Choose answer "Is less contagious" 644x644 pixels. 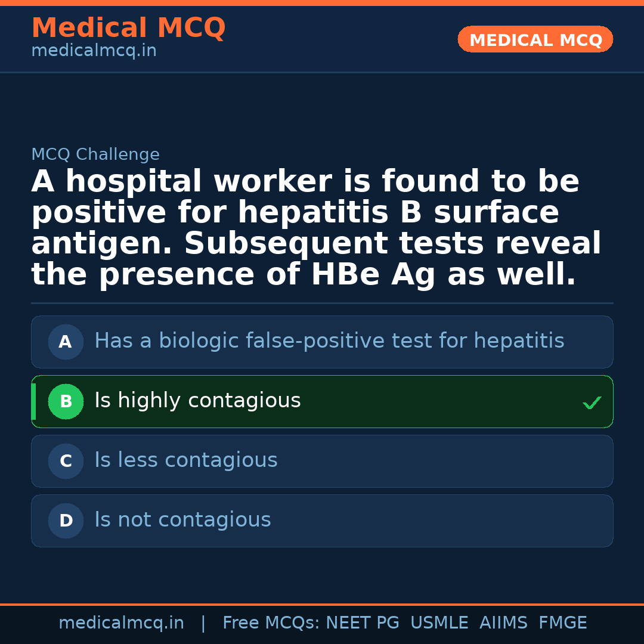coord(186,461)
